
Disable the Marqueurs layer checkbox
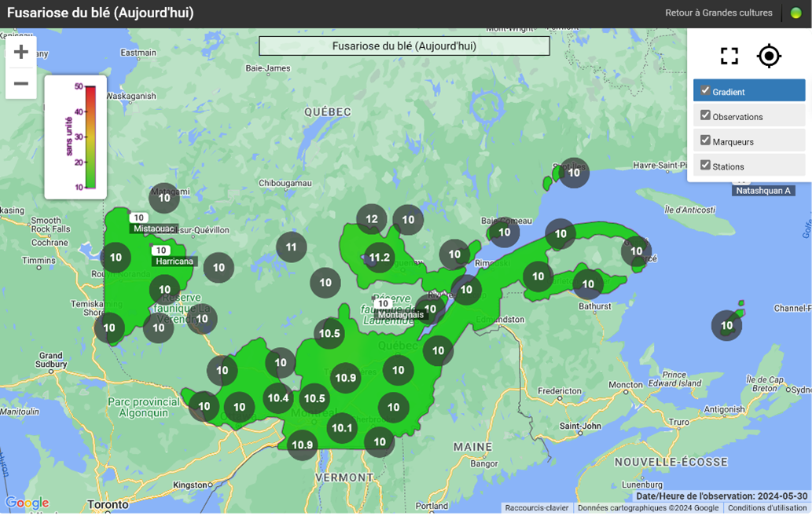click(705, 141)
